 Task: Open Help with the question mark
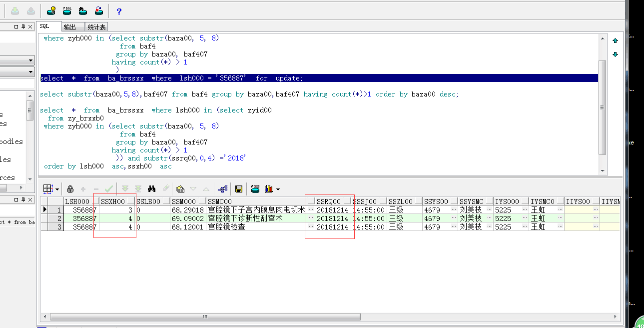tap(119, 11)
